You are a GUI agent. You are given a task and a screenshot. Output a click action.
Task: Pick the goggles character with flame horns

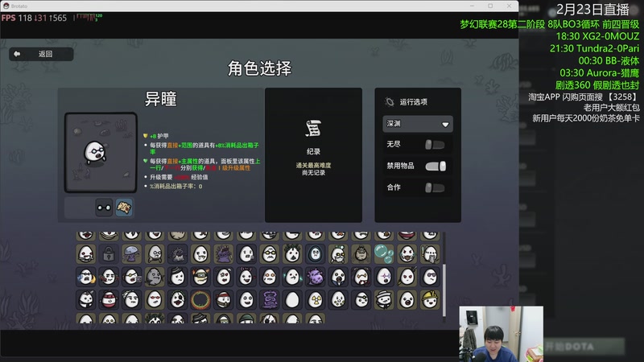pyautogui.click(x=200, y=277)
